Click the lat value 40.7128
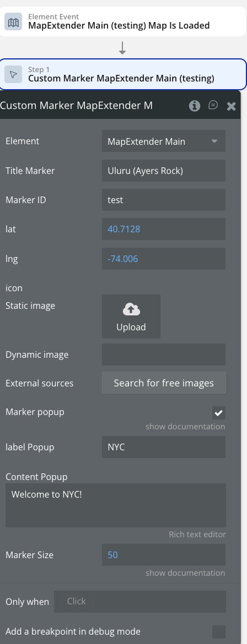 124,229
